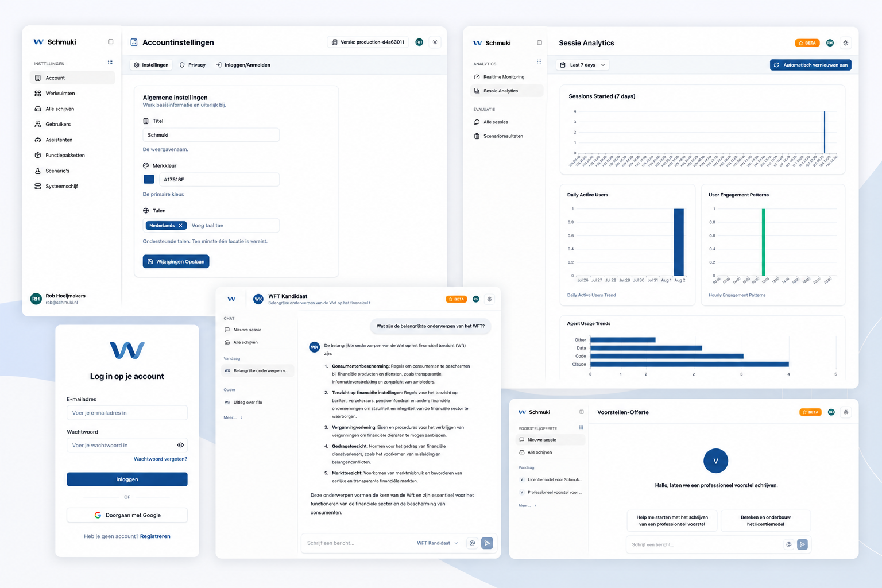The width and height of the screenshot is (882, 588).
Task: Open the WFT Kandidaat assistant selector in the message box
Action: pos(438,543)
